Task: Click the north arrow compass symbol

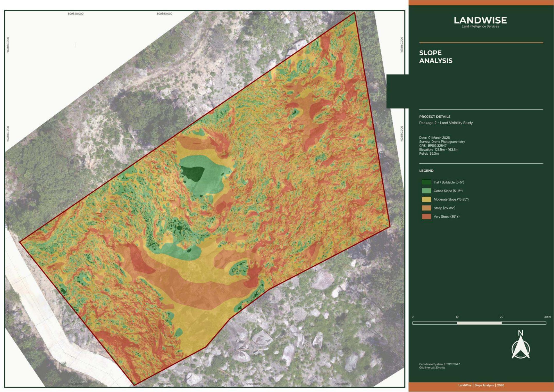Action: [x=521, y=345]
